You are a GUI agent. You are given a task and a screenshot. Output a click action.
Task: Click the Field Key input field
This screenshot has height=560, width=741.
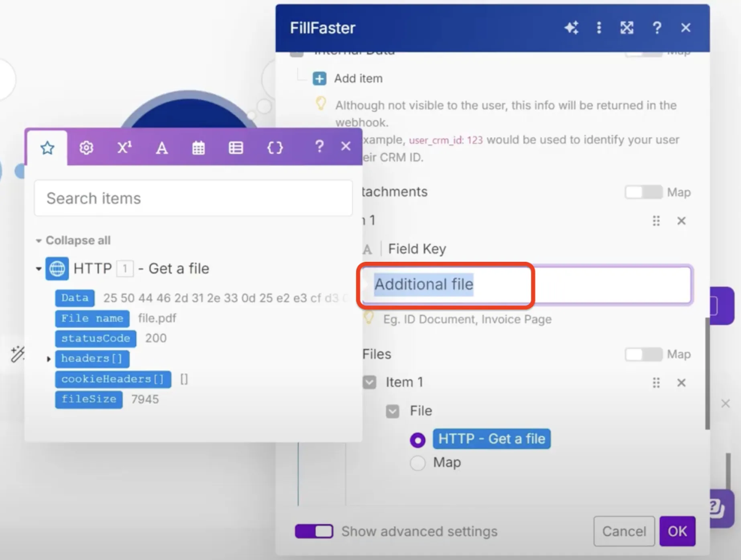point(526,284)
